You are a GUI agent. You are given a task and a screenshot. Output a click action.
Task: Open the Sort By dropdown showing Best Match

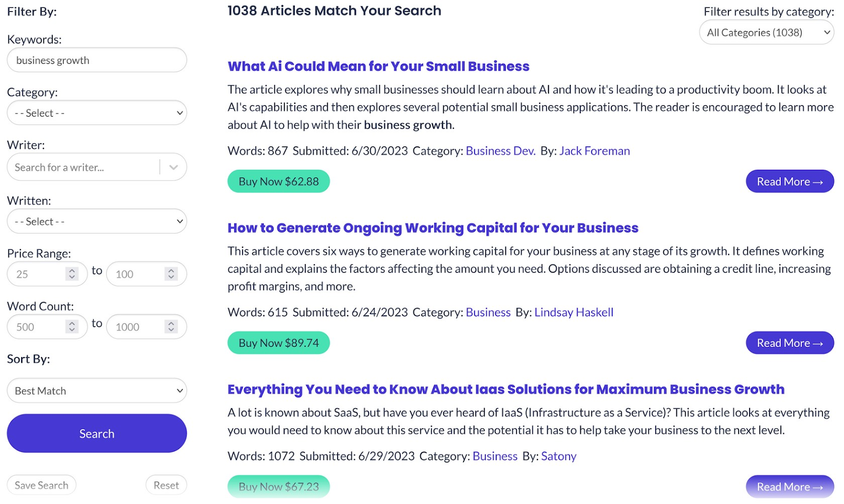(97, 391)
